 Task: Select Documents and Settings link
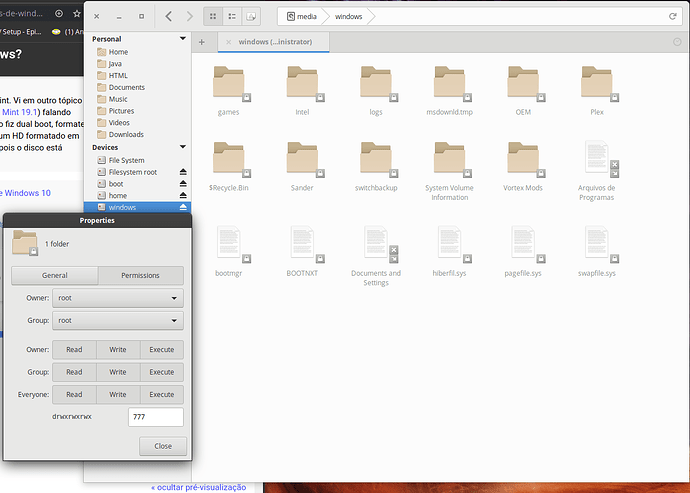pyautogui.click(x=376, y=256)
